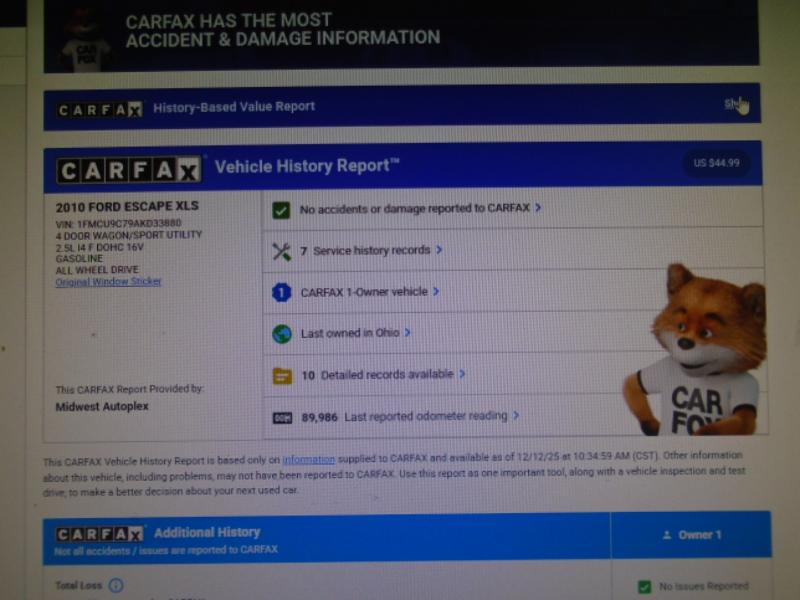This screenshot has height=600, width=800.
Task: Click the US $44.99 price badge
Action: point(716,163)
